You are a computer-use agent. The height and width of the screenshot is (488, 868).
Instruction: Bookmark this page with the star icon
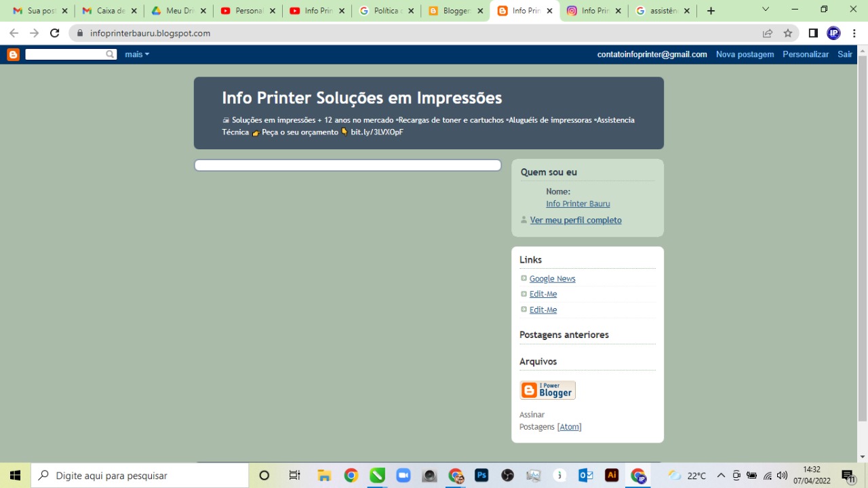tap(788, 33)
